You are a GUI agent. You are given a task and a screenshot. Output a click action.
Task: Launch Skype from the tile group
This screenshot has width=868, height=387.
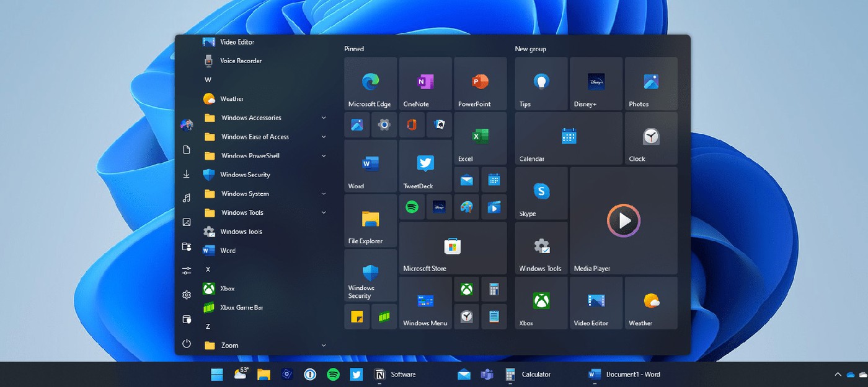[x=540, y=193]
